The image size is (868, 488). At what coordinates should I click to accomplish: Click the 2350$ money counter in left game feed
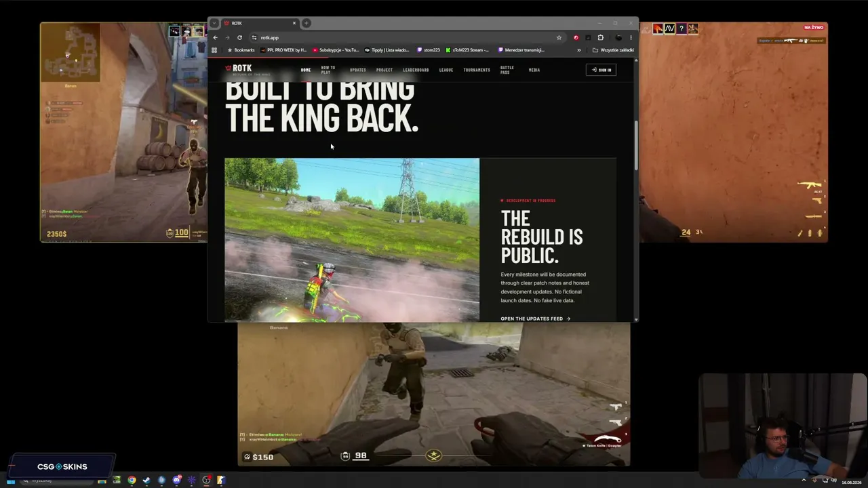point(56,235)
